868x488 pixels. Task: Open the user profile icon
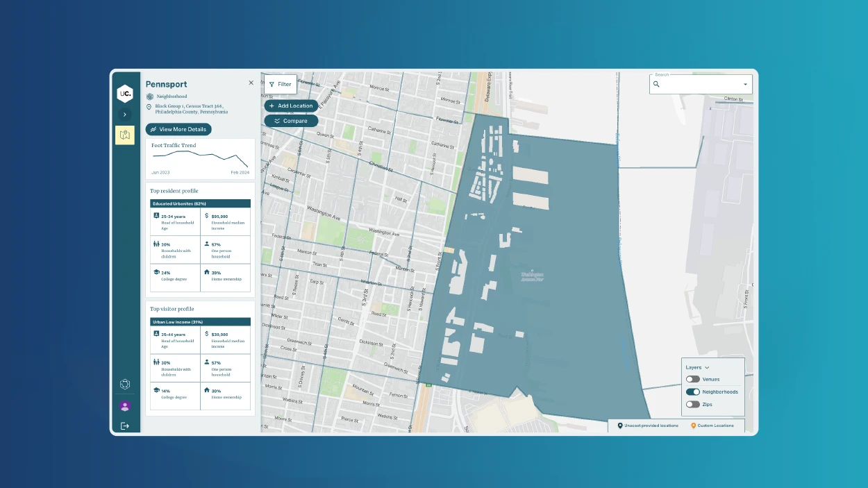pos(125,405)
